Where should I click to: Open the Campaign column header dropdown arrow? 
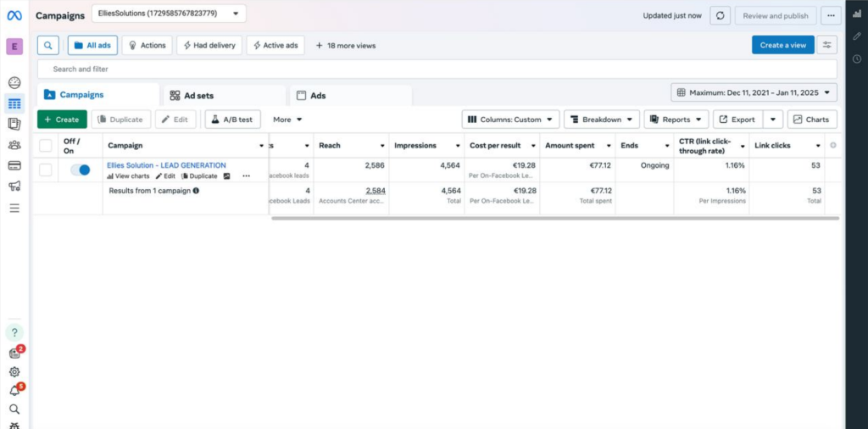(262, 146)
